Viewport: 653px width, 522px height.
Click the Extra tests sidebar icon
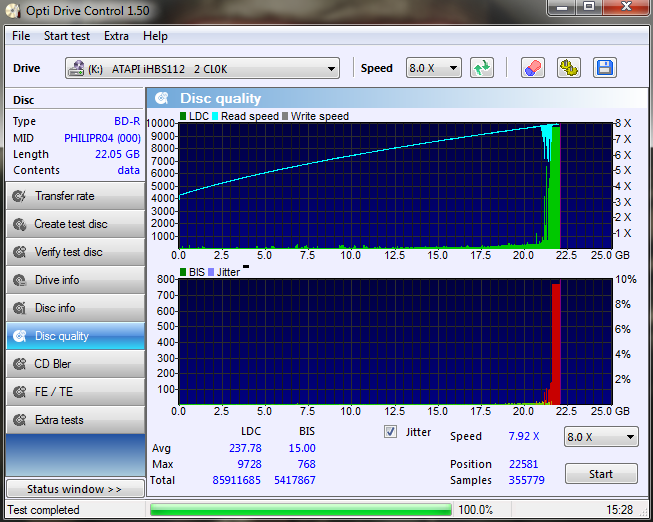click(x=19, y=420)
